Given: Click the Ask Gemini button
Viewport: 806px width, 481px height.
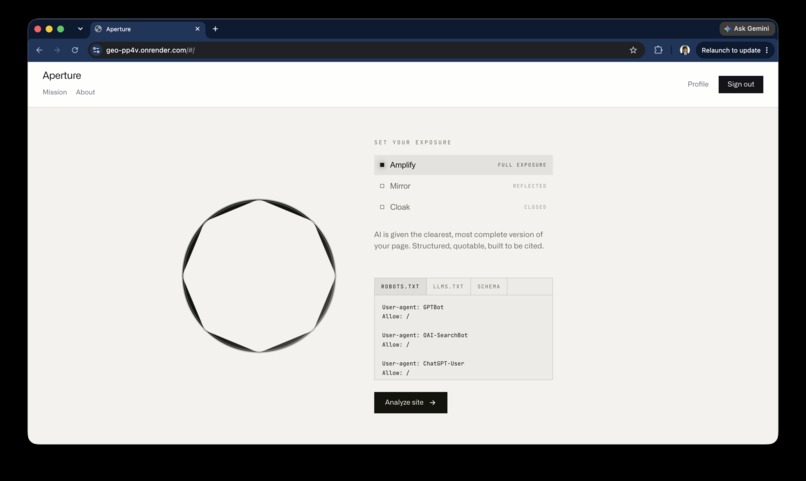Looking at the screenshot, I should tap(747, 29).
